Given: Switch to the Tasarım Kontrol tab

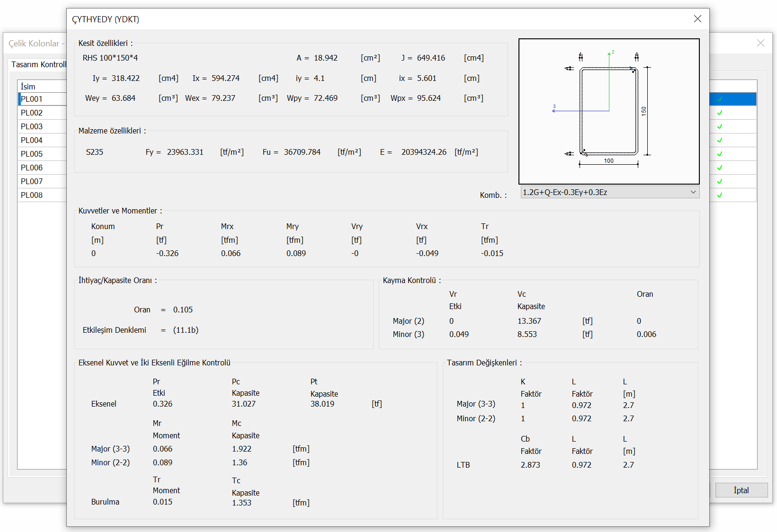Looking at the screenshot, I should click(x=38, y=64).
